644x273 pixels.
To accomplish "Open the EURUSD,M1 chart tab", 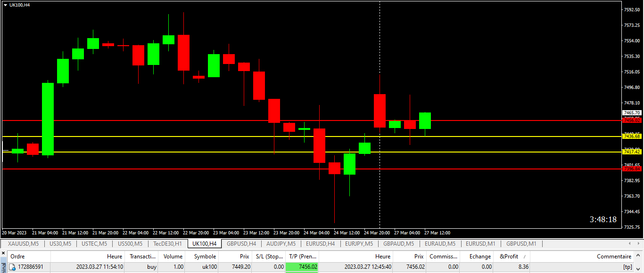I will point(480,244).
